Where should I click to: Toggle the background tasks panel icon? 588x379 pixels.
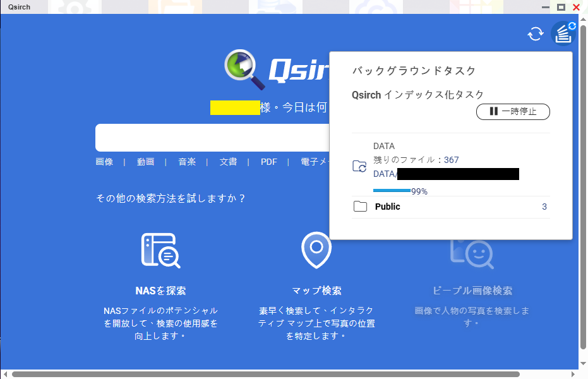[563, 34]
